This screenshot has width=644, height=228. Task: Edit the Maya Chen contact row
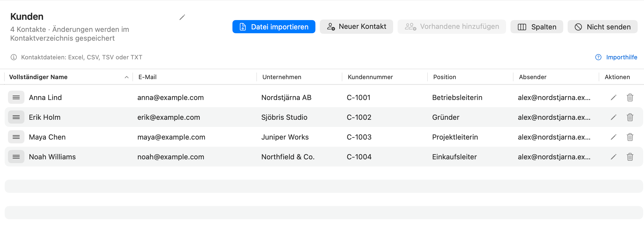coord(614,137)
